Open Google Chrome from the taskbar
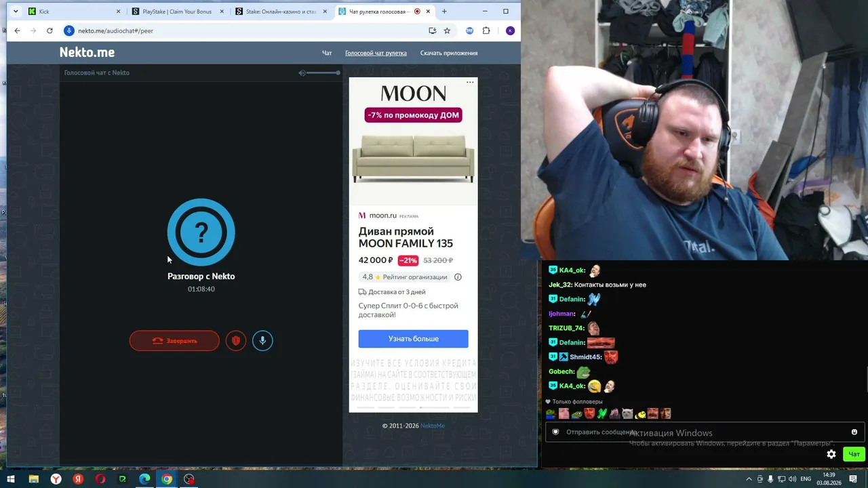868x488 pixels. [167, 479]
